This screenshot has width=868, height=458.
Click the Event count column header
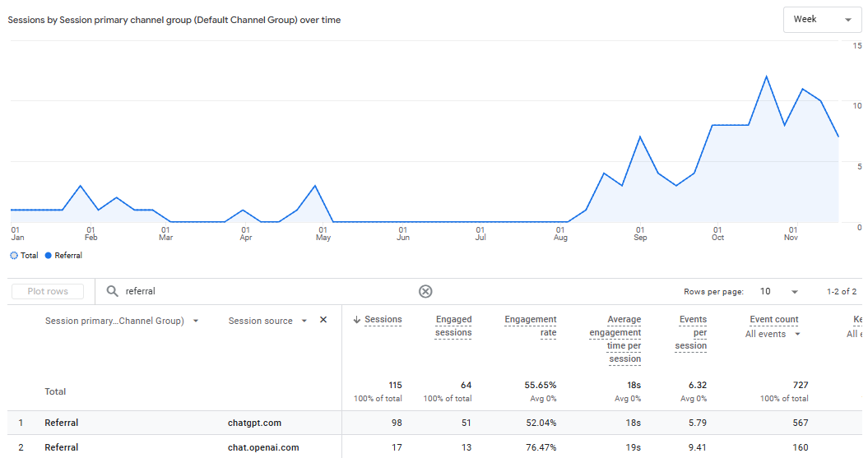coord(773,319)
